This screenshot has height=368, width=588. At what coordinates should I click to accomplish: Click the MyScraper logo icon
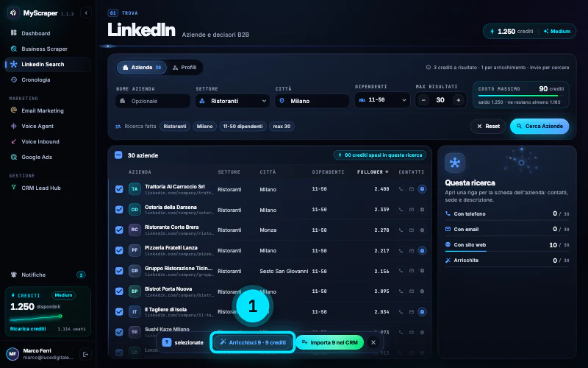(x=13, y=13)
